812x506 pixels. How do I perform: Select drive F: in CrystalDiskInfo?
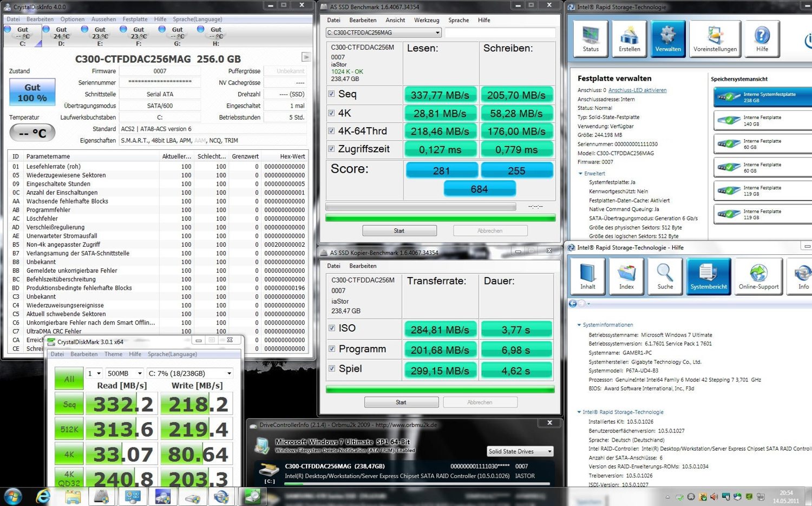coord(139,36)
